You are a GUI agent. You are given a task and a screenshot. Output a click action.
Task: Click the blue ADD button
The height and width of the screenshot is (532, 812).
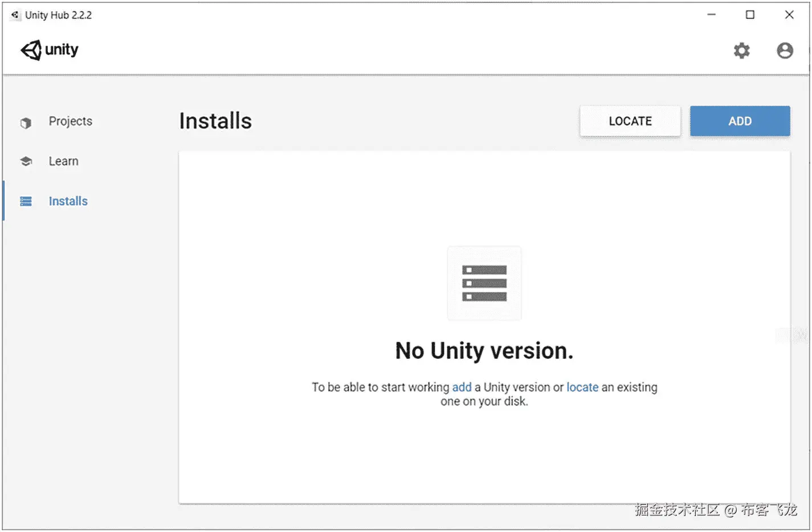[x=740, y=121]
